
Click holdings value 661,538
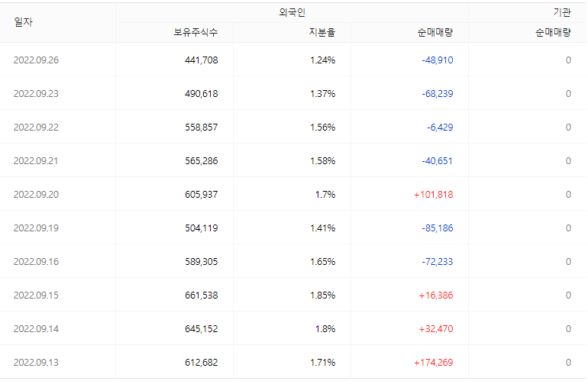pos(202,295)
